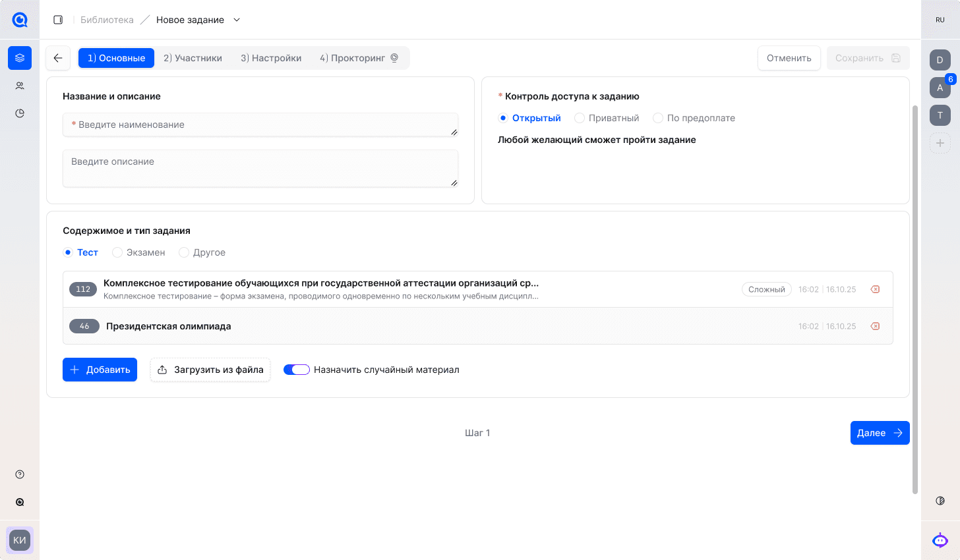The height and width of the screenshot is (560, 960).
Task: Focus the Введите наименование field
Action: pyautogui.click(x=260, y=125)
